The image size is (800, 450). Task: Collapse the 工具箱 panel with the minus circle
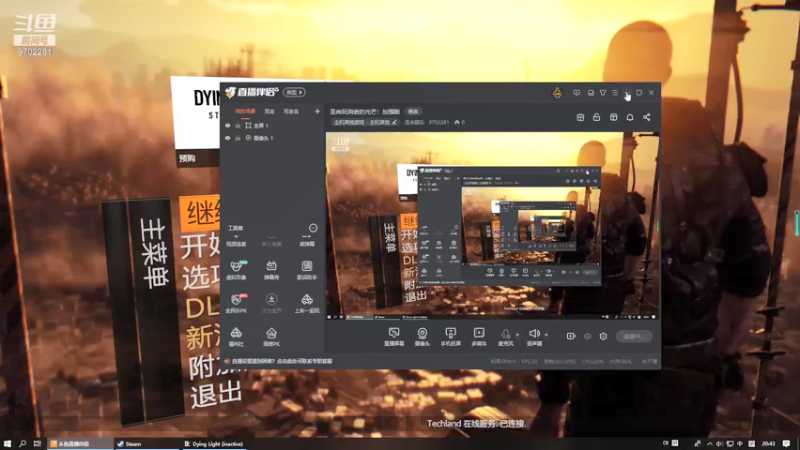(x=313, y=228)
